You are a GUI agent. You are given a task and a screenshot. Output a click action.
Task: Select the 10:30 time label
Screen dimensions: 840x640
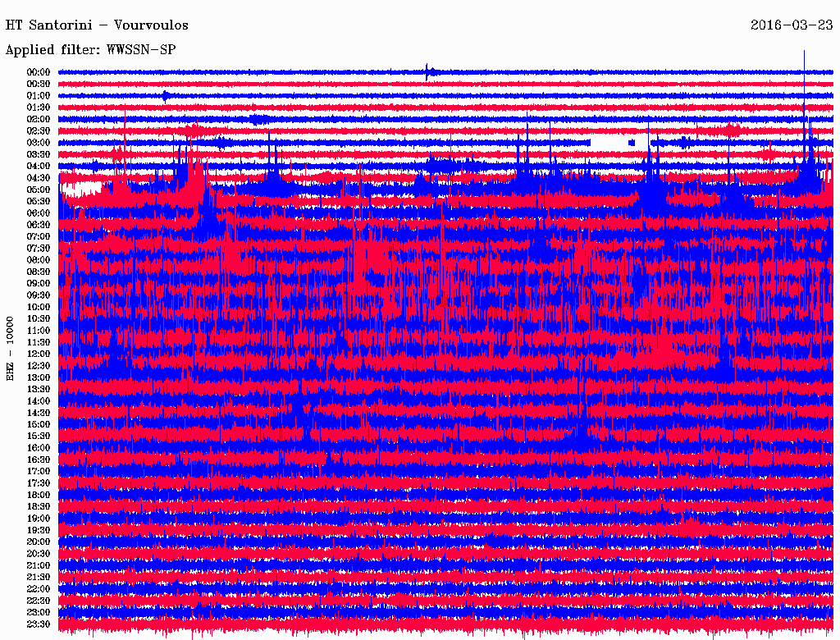(39, 319)
